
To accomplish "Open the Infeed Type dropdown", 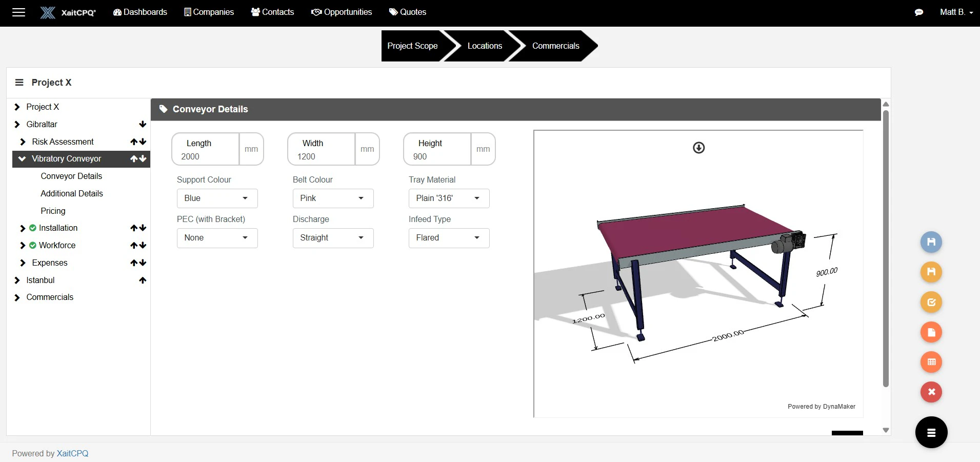I will (449, 237).
